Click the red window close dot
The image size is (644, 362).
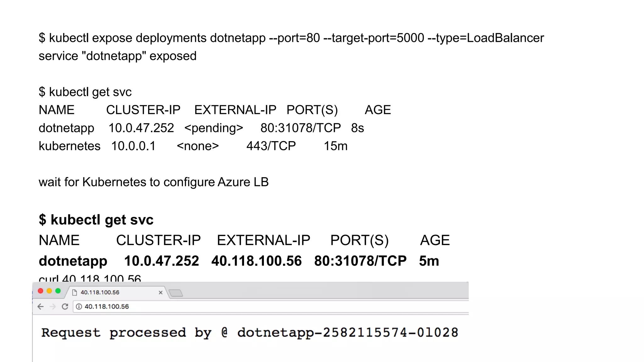pos(41,291)
